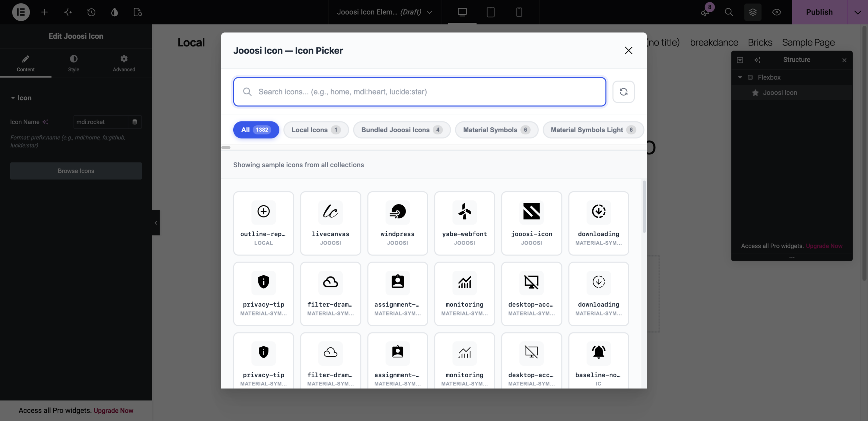Click Upgrade Now link in left panel
The width and height of the screenshot is (868, 421).
[113, 410]
